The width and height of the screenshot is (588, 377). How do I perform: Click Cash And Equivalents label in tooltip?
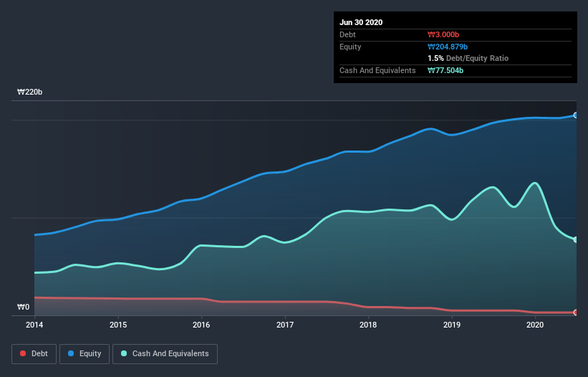(377, 70)
